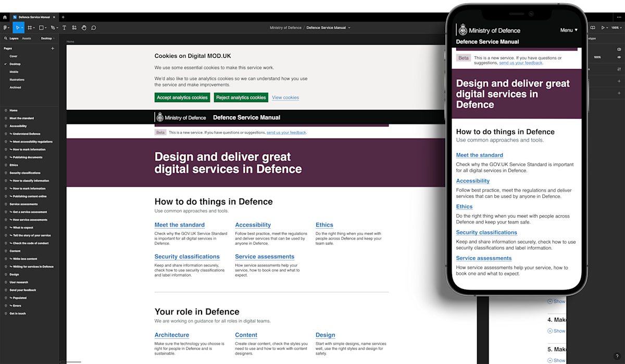The height and width of the screenshot is (364, 625).
Task: Click Accept analytics cookies button
Action: 182,97
